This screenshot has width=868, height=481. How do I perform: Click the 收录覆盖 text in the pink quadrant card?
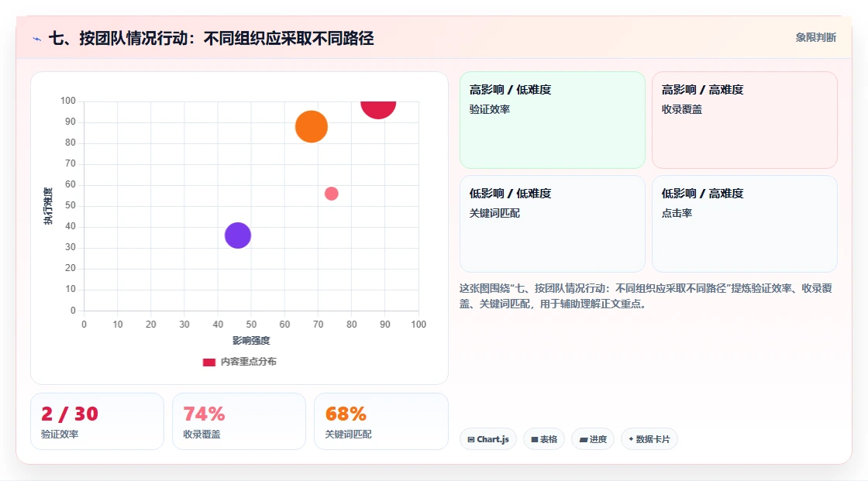[x=682, y=109]
